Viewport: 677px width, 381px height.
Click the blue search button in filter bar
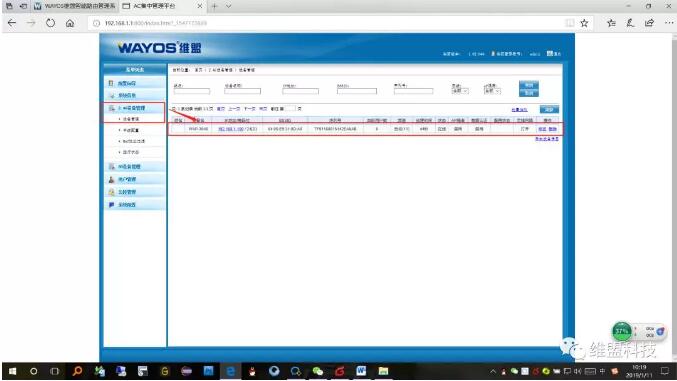click(x=528, y=89)
